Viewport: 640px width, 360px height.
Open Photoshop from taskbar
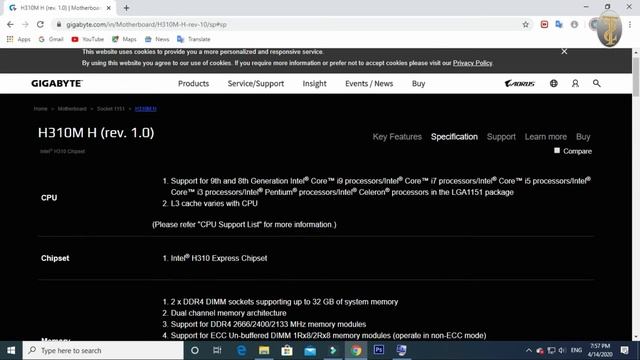pyautogui.click(x=379, y=350)
